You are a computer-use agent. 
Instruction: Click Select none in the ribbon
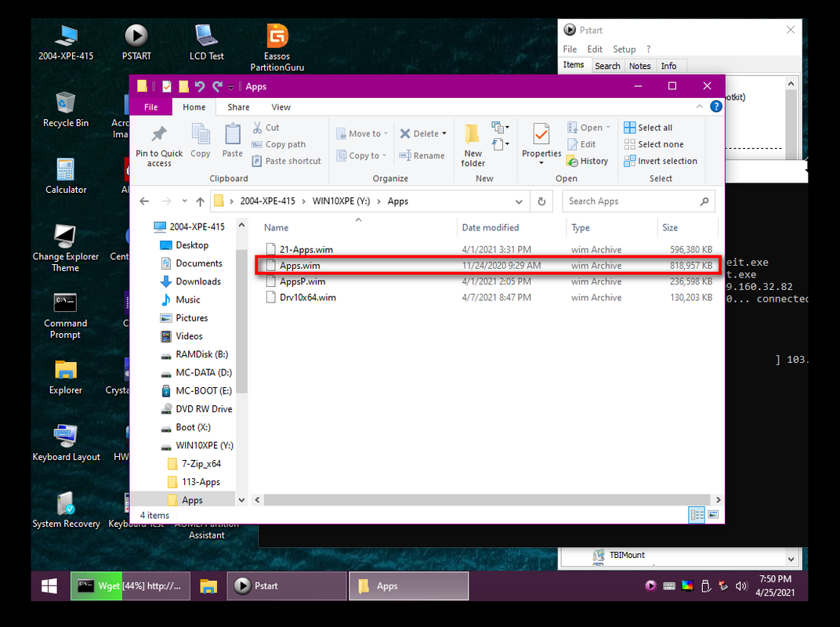[x=654, y=144]
